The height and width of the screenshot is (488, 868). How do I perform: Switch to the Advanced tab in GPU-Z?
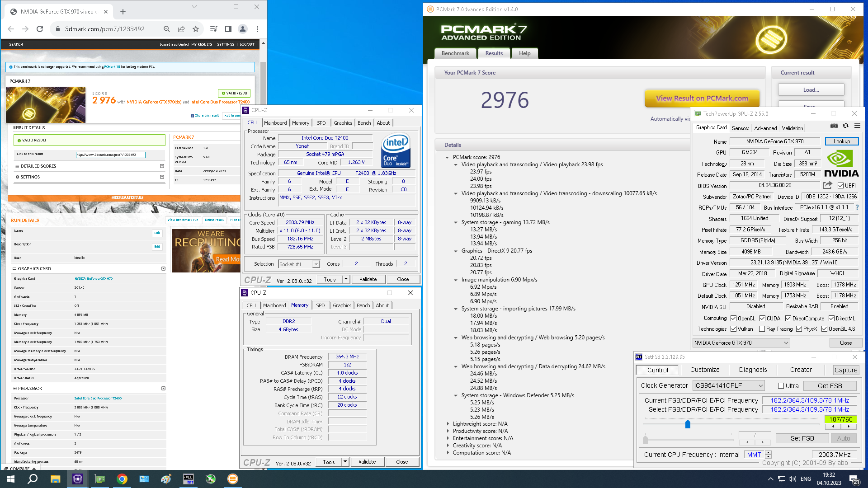765,128
